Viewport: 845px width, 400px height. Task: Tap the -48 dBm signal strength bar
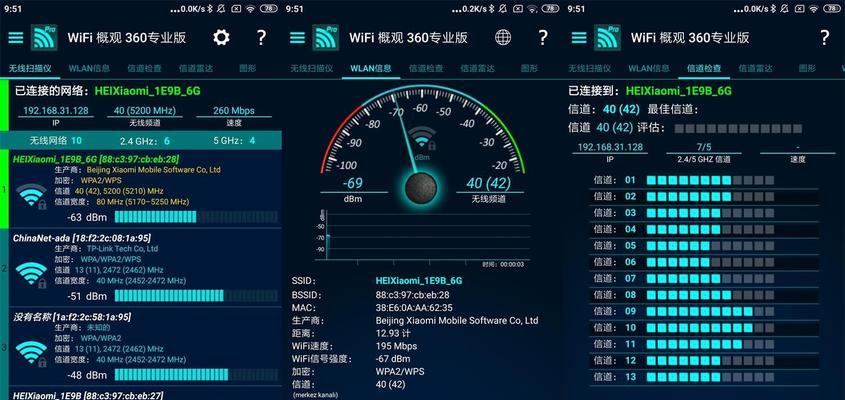[x=196, y=375]
